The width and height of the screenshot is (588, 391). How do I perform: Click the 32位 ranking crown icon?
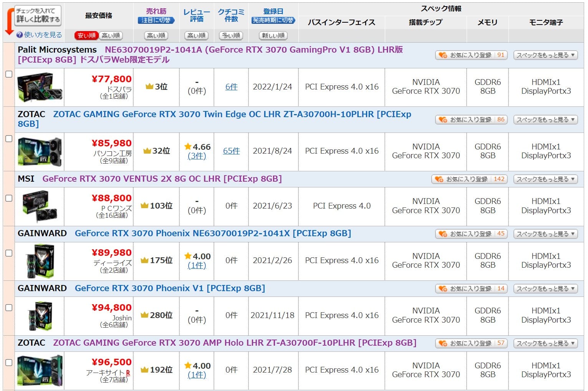(x=147, y=151)
